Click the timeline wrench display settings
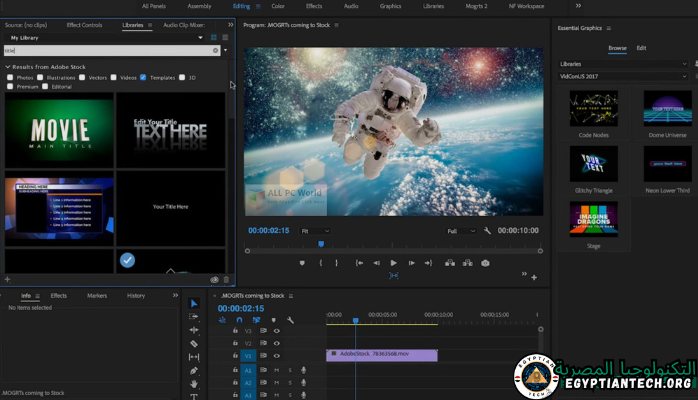This screenshot has height=400, width=698. (x=289, y=320)
